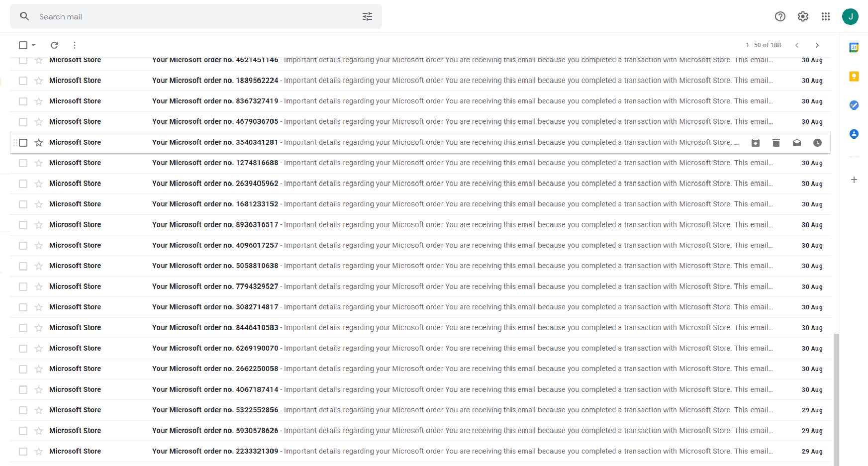
Task: Star order 4679036705 email
Action: (39, 122)
